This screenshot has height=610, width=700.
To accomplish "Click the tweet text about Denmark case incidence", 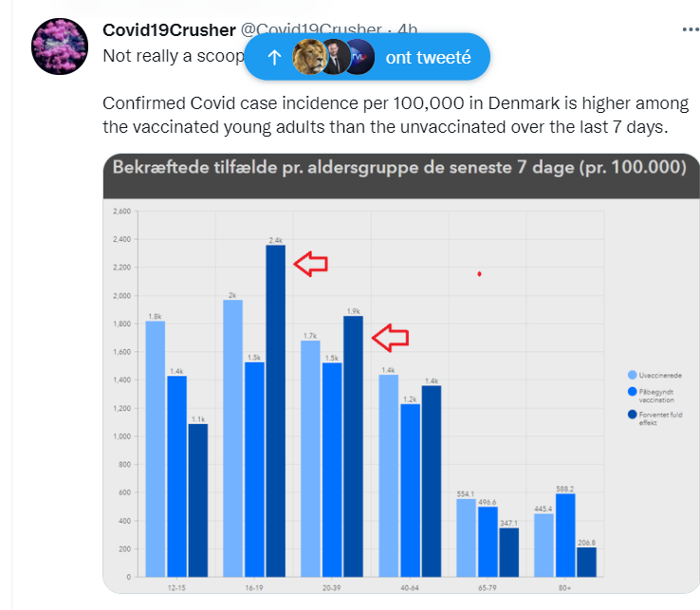I will (396, 115).
